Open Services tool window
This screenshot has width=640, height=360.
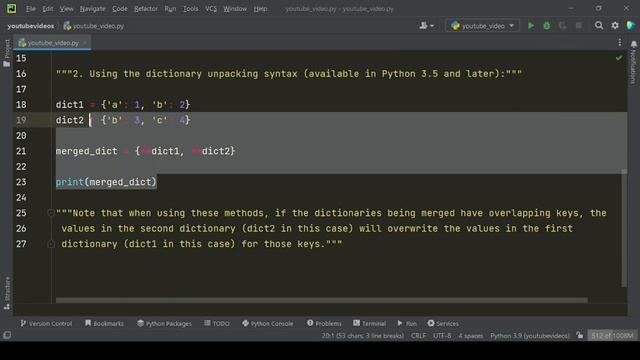coord(443,323)
